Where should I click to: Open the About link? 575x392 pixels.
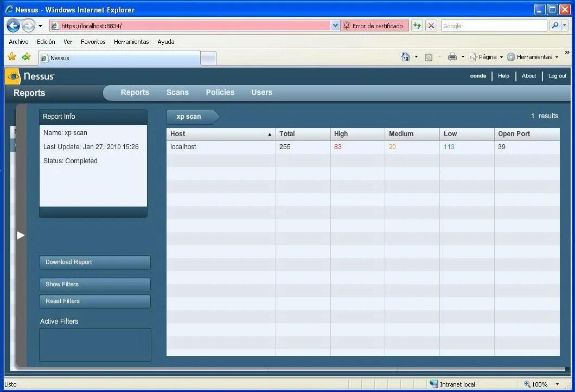tap(529, 76)
